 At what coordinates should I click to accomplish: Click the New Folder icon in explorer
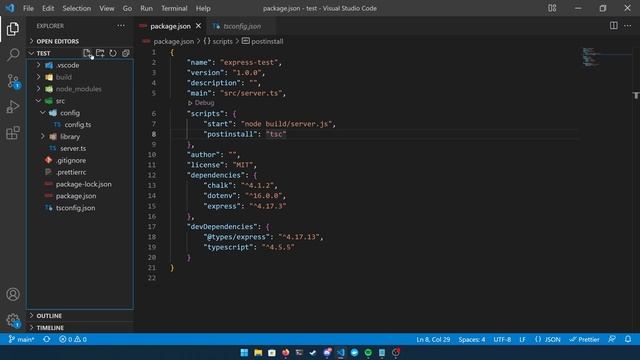coord(100,53)
